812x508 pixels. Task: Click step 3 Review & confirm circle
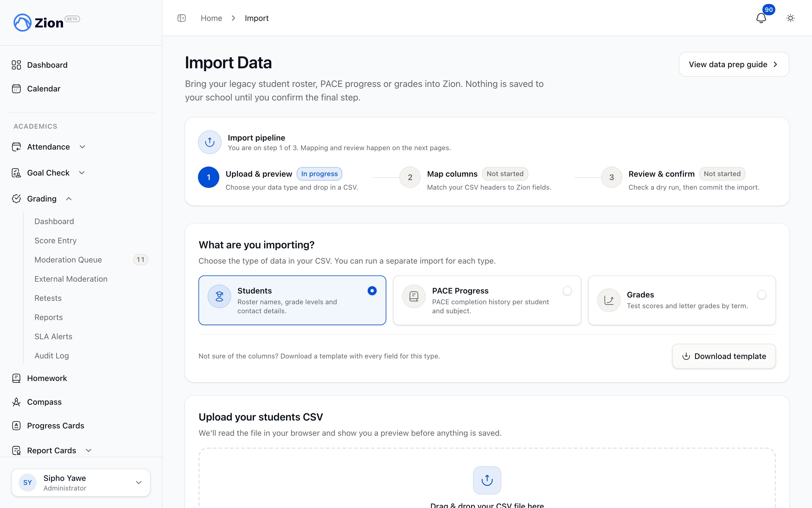[612, 177]
